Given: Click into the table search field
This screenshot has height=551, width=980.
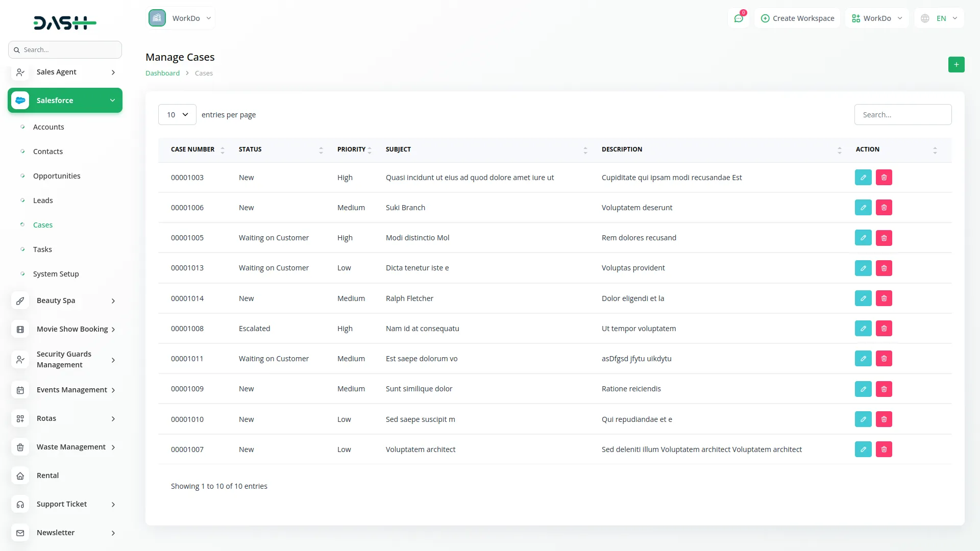Looking at the screenshot, I should point(902,114).
